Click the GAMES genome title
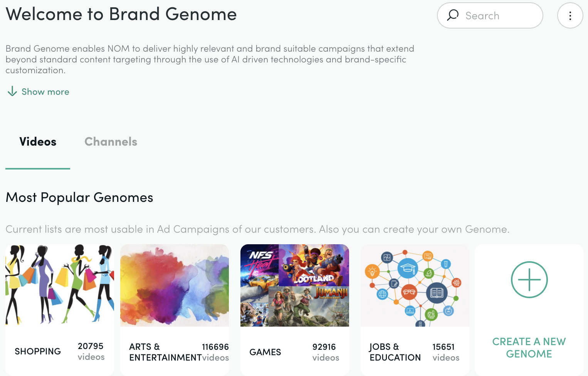 [x=265, y=352]
